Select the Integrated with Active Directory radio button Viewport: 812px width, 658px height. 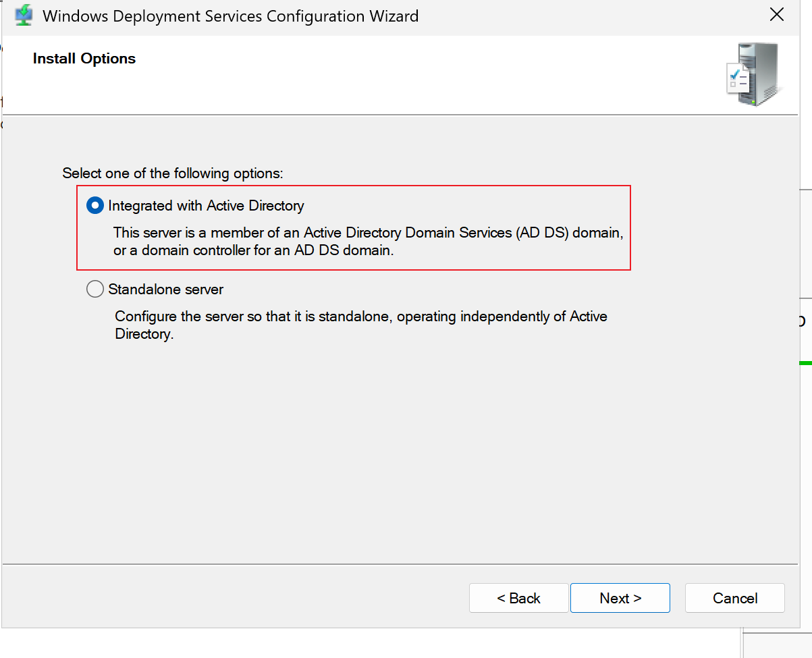click(95, 206)
